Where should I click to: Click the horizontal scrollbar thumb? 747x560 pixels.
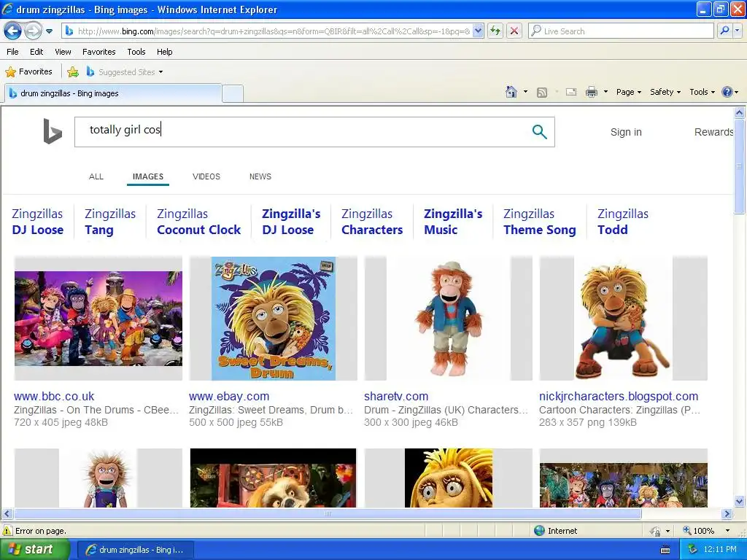pos(328,514)
